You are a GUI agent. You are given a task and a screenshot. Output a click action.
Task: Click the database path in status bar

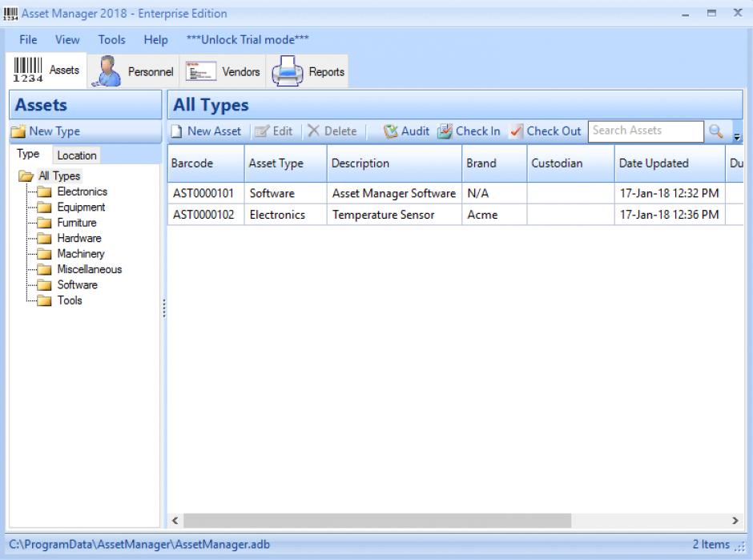(139, 544)
